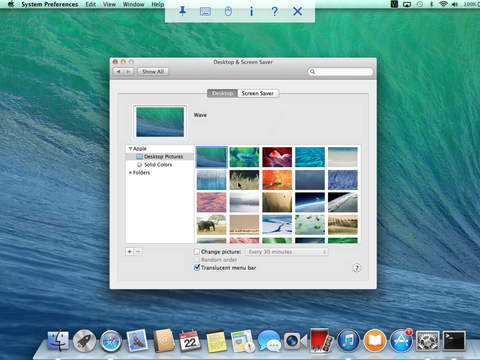Image resolution: width=480 pixels, height=360 pixels.
Task: Select the sand dunes wallpaper thumbnail
Action: click(343, 225)
